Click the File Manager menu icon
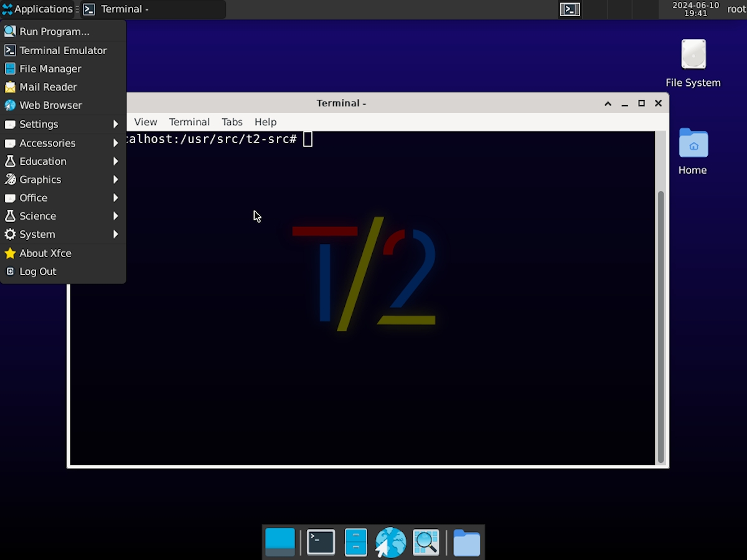 coord(10,68)
